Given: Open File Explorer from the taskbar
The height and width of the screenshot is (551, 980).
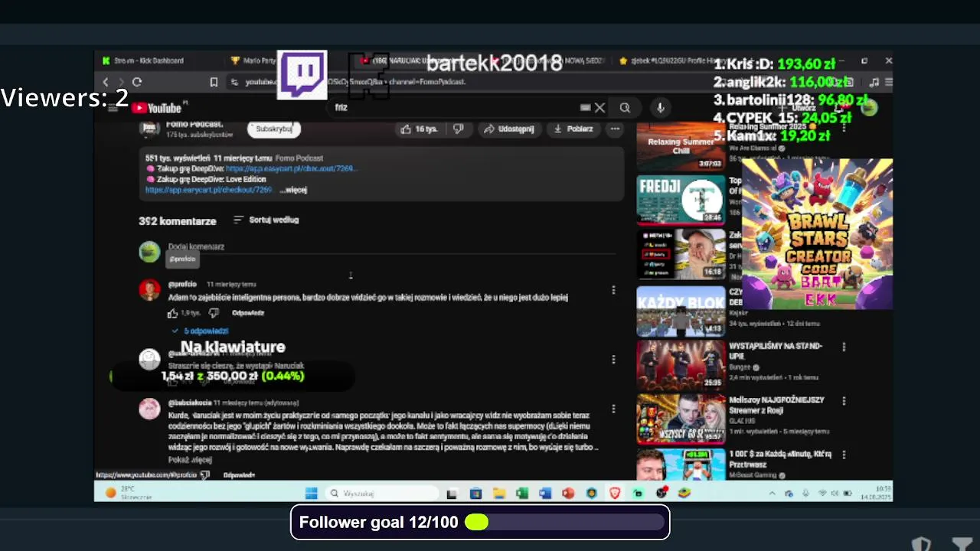Looking at the screenshot, I should pos(498,494).
